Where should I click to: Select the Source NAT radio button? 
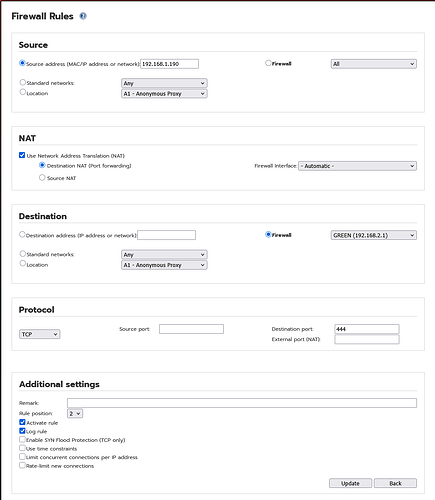(x=42, y=178)
